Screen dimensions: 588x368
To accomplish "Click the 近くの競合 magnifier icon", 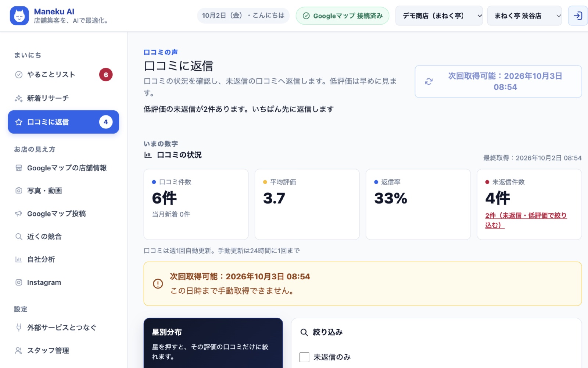I will (19, 237).
